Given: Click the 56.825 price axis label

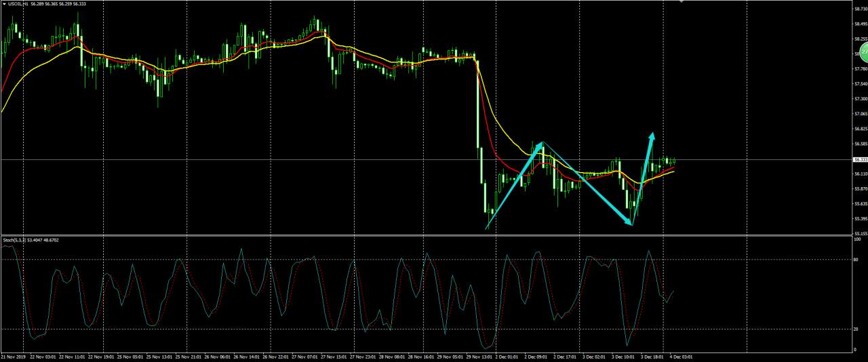Looking at the screenshot, I should tap(860, 129).
